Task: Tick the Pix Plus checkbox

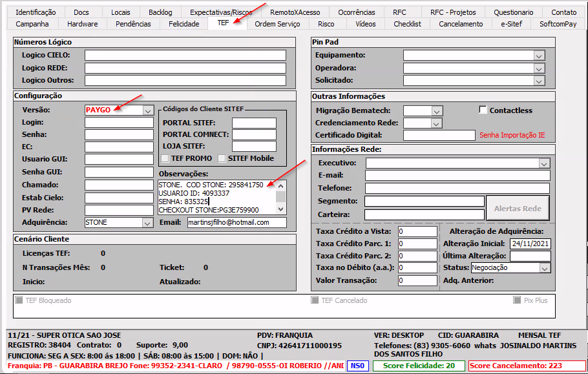Action: coord(518,300)
